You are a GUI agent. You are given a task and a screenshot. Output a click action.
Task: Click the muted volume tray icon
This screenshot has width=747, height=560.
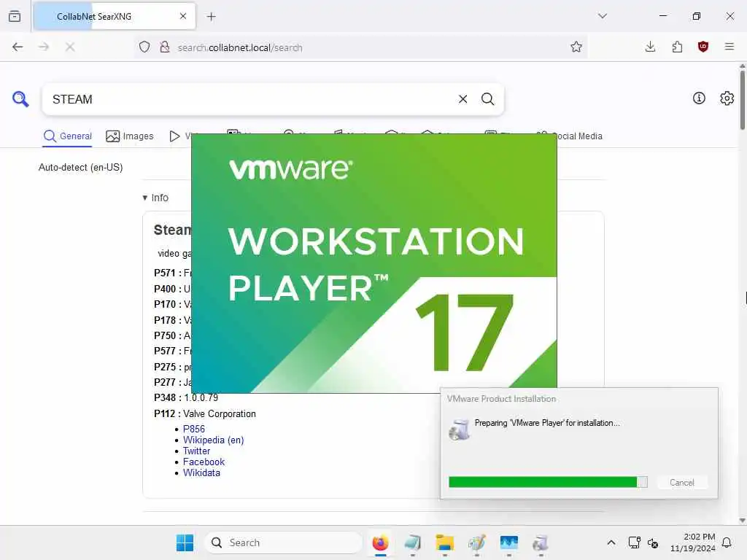(x=653, y=542)
